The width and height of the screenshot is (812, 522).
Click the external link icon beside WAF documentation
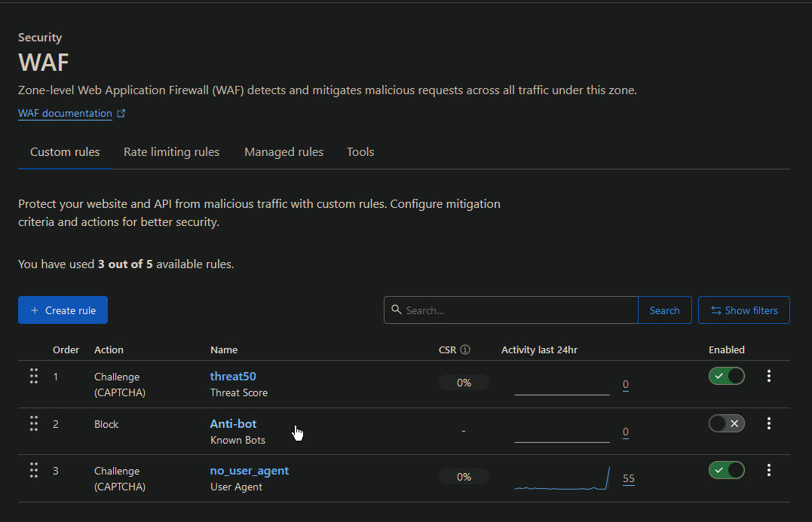pos(121,112)
